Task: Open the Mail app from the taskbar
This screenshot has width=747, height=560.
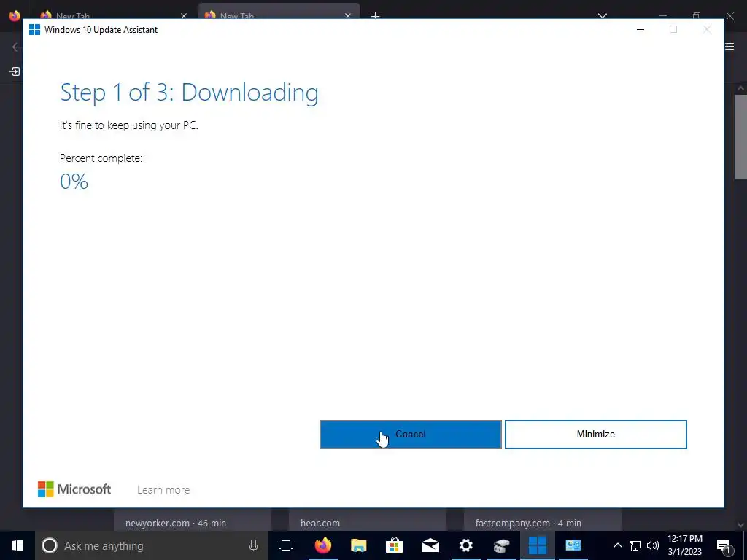Action: 430,545
